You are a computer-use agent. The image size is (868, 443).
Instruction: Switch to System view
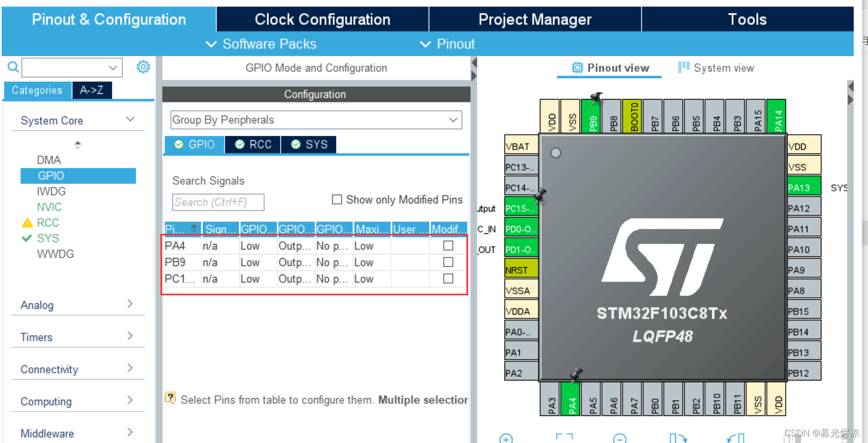tap(716, 68)
